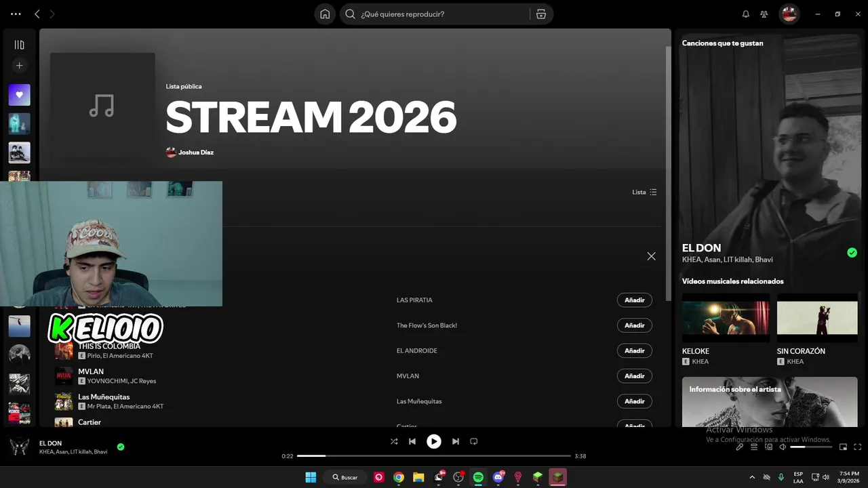
Task: Open the third sidebar playlist thumbnail
Action: [x=19, y=152]
